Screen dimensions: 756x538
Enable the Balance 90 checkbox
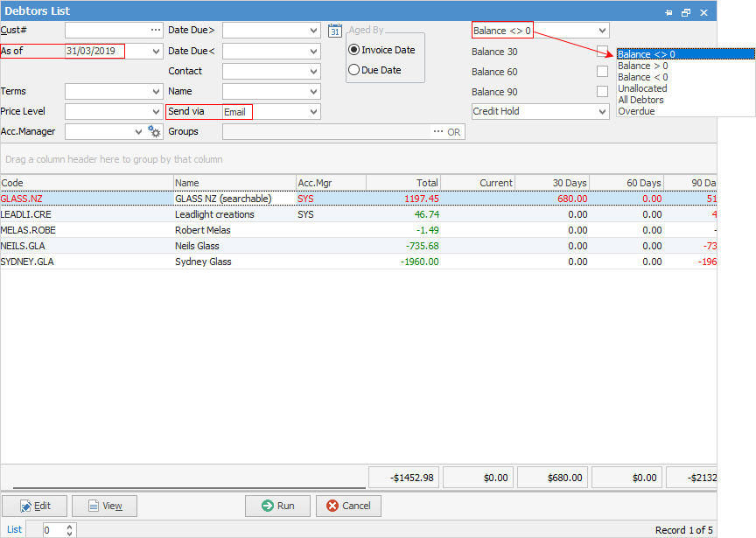pos(602,92)
